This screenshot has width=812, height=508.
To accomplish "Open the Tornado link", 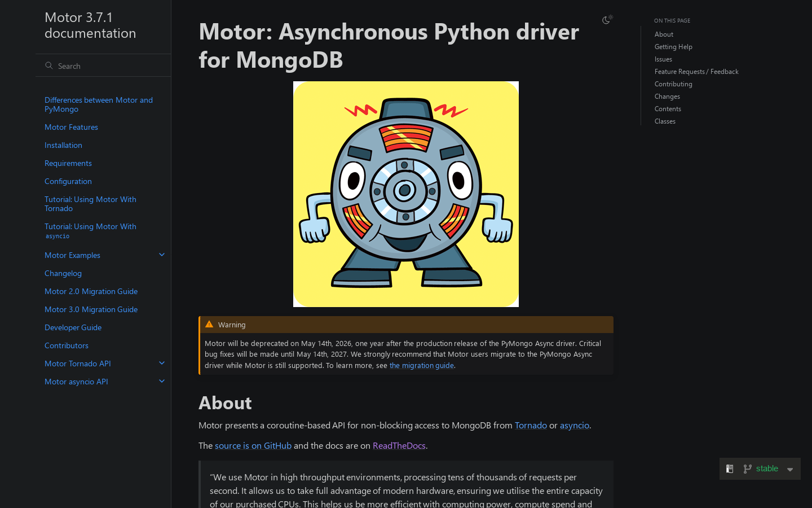I will [531, 425].
